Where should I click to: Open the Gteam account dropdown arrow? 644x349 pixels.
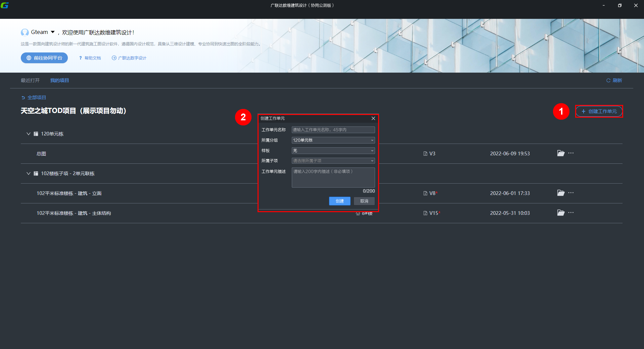[x=53, y=32]
